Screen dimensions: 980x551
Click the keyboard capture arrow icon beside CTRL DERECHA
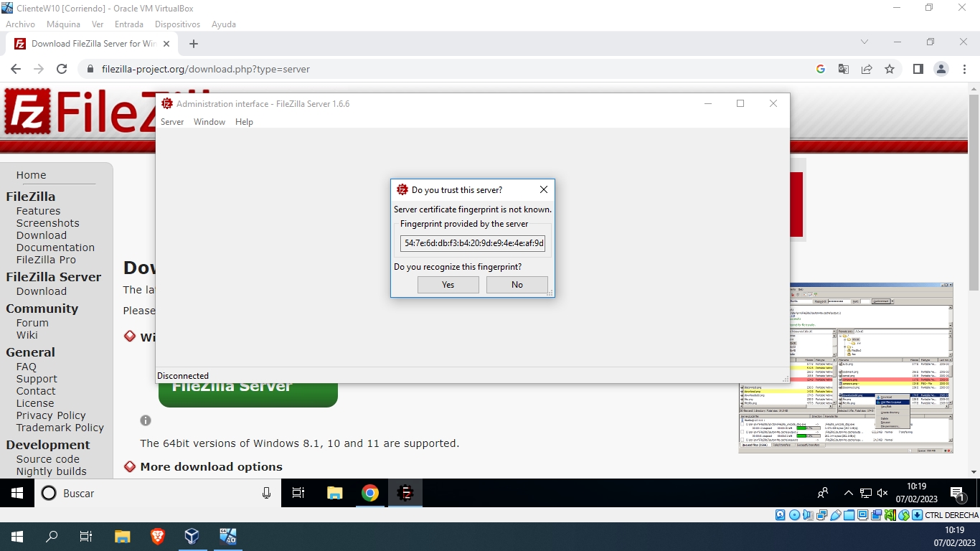[x=918, y=515]
